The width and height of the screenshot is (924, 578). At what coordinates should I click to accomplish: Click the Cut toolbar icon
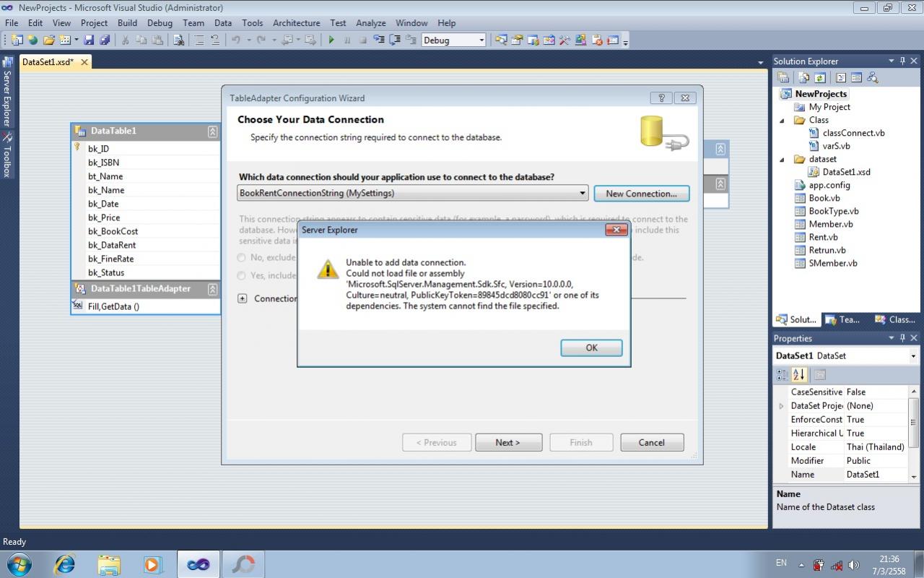pyautogui.click(x=125, y=40)
